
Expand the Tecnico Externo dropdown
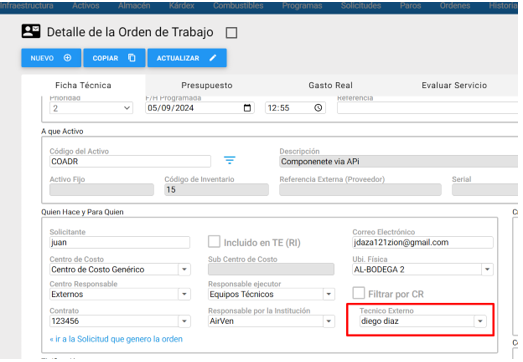(x=480, y=321)
